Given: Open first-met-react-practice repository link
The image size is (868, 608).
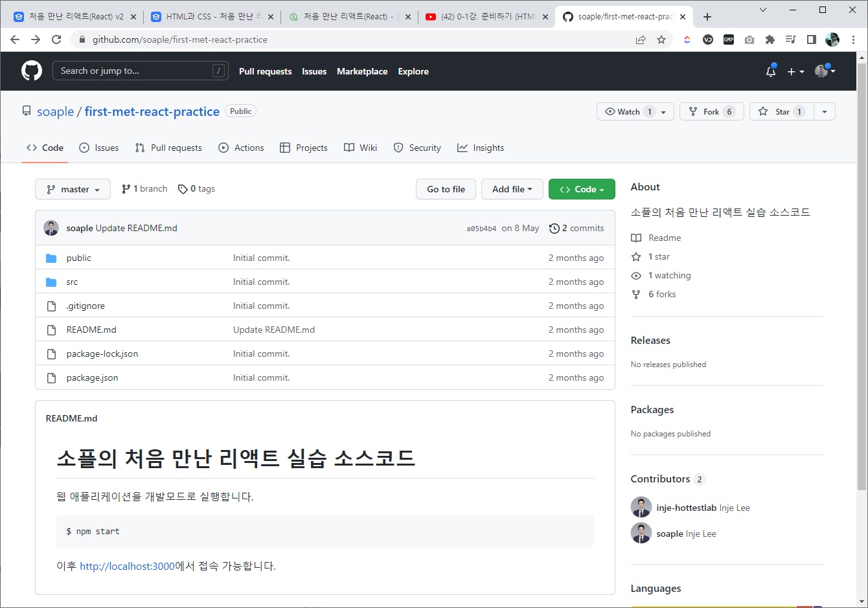Looking at the screenshot, I should (x=152, y=111).
